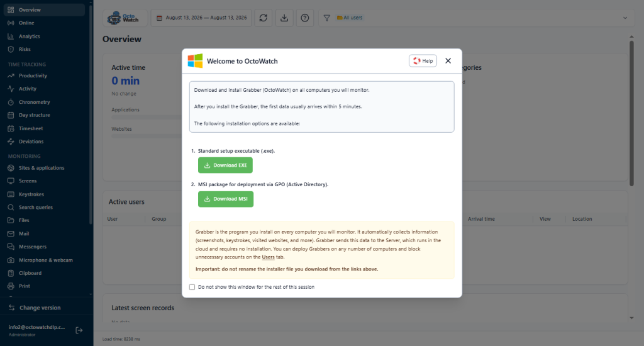Click the Location column header

(582, 219)
